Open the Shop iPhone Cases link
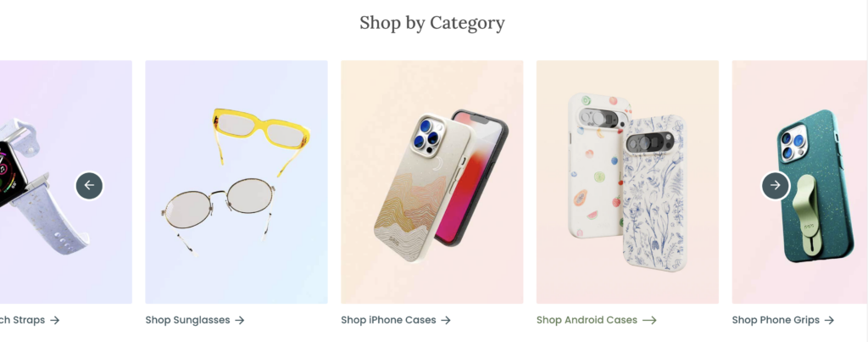This screenshot has width=868, height=342. (x=396, y=320)
